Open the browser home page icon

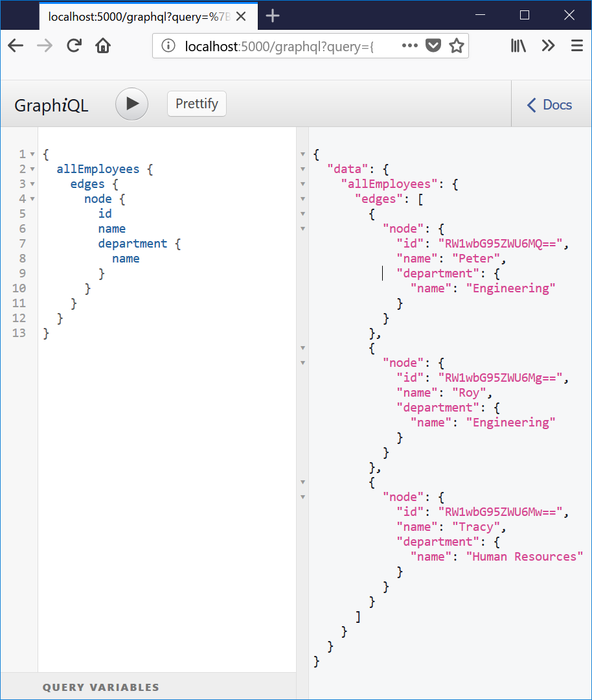coord(103,45)
